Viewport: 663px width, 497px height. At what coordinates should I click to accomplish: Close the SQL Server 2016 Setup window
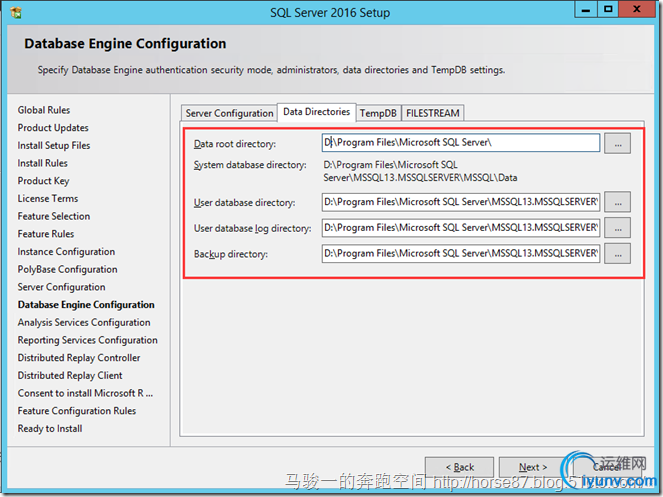point(637,9)
